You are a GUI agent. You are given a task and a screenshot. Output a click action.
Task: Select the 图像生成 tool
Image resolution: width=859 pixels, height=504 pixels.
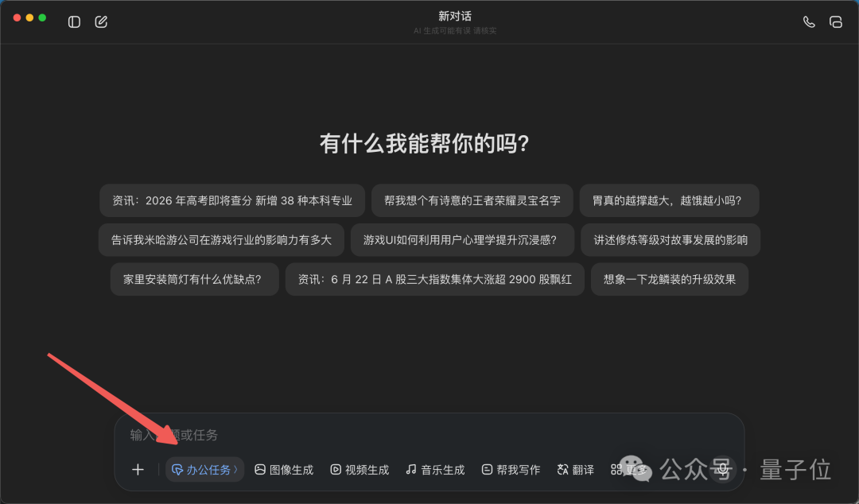point(284,470)
